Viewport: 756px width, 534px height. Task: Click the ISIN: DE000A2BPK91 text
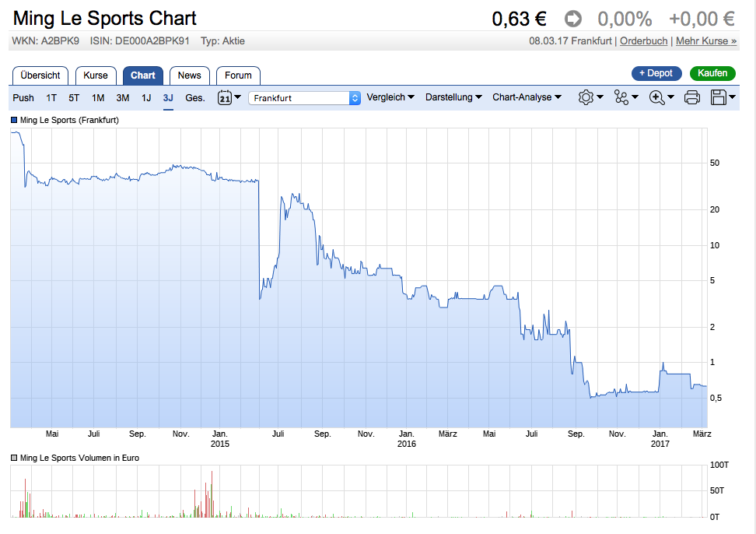pos(140,41)
